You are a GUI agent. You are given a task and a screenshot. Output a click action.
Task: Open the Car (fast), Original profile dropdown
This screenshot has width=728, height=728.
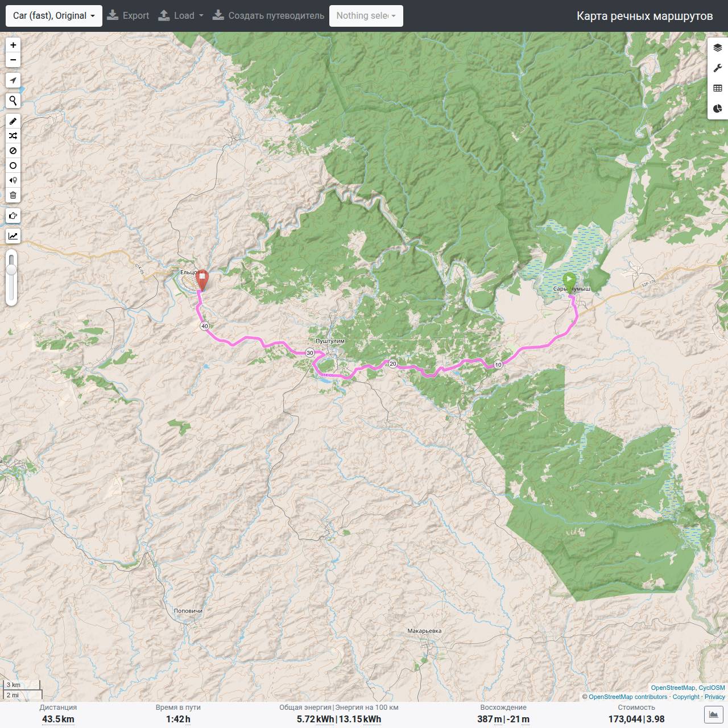(x=54, y=16)
